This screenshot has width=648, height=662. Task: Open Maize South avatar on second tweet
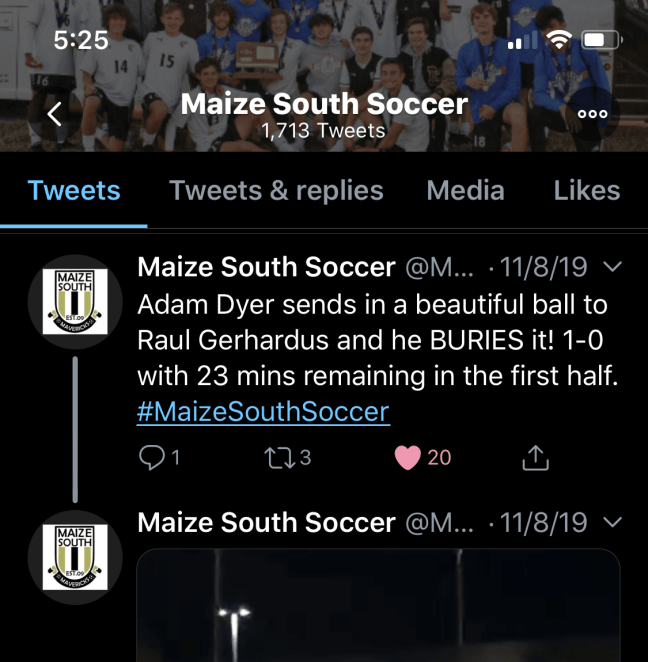point(75,558)
